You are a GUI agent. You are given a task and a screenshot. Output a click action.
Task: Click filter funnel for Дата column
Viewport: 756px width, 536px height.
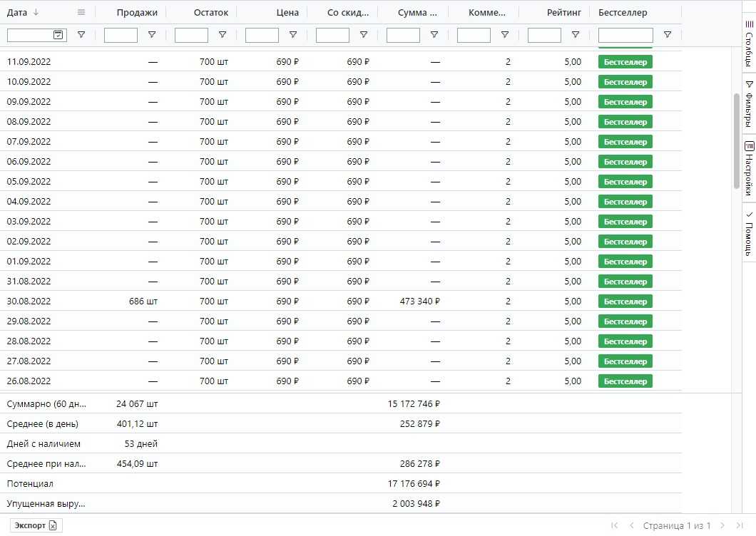point(81,35)
